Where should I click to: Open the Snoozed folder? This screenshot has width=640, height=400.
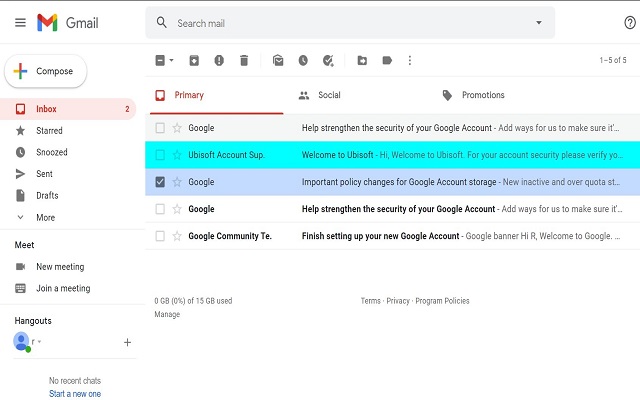[x=51, y=152]
